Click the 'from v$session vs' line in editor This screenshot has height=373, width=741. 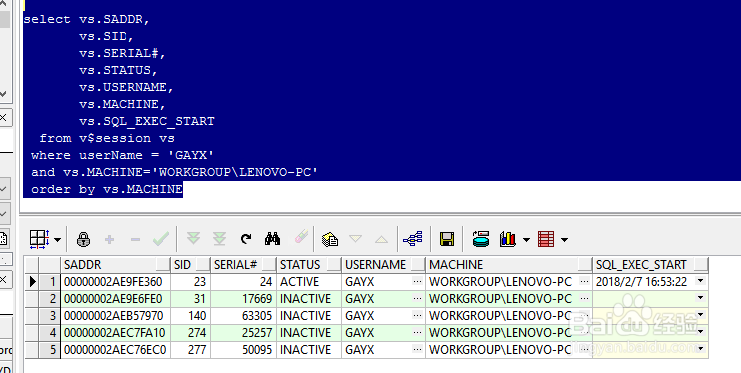pyautogui.click(x=107, y=138)
